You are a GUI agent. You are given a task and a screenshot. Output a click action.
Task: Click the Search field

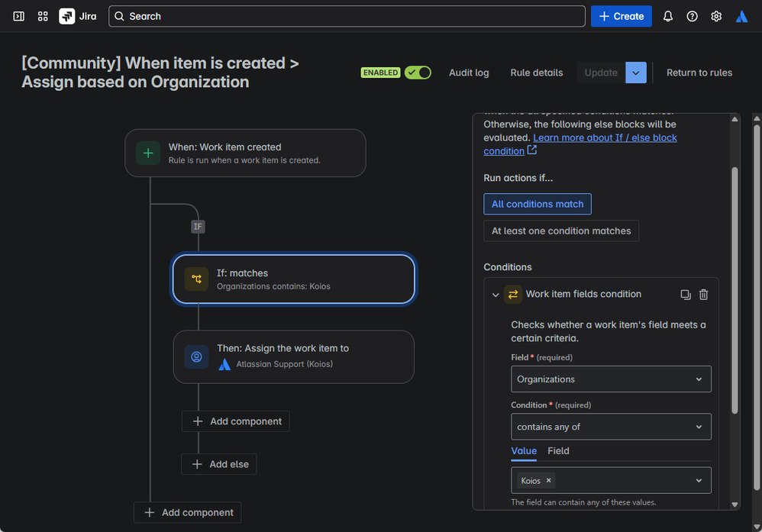point(347,17)
